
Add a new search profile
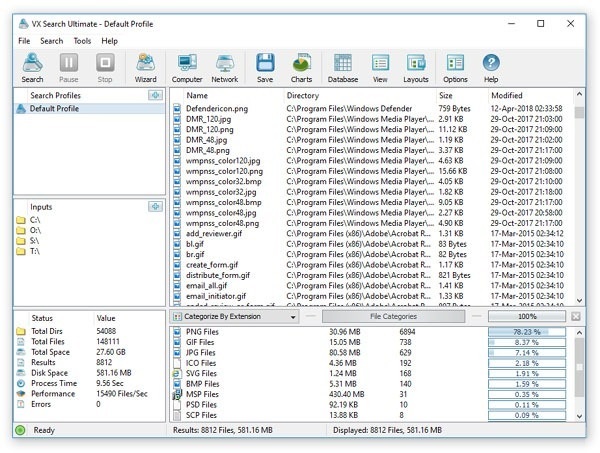(x=155, y=95)
